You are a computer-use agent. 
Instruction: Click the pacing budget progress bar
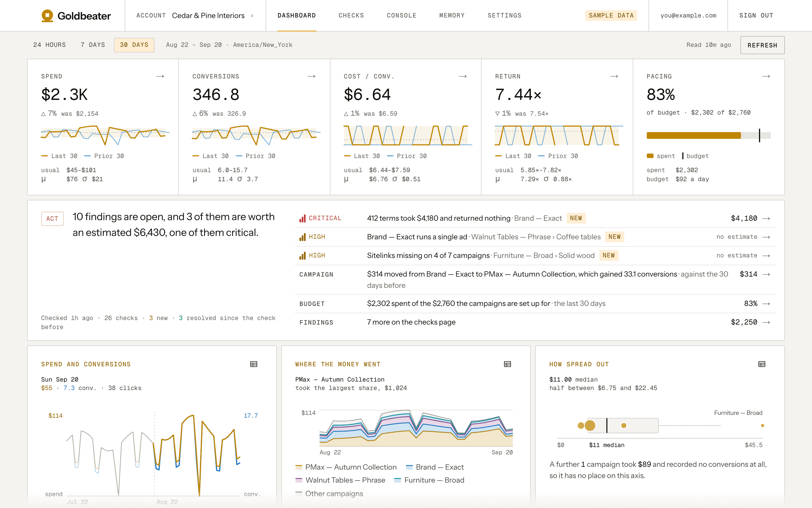tap(709, 135)
